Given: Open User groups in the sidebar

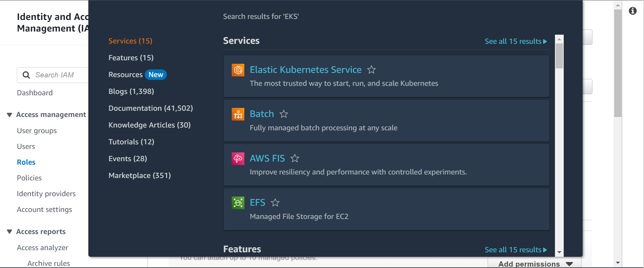Looking at the screenshot, I should pyautogui.click(x=37, y=131).
